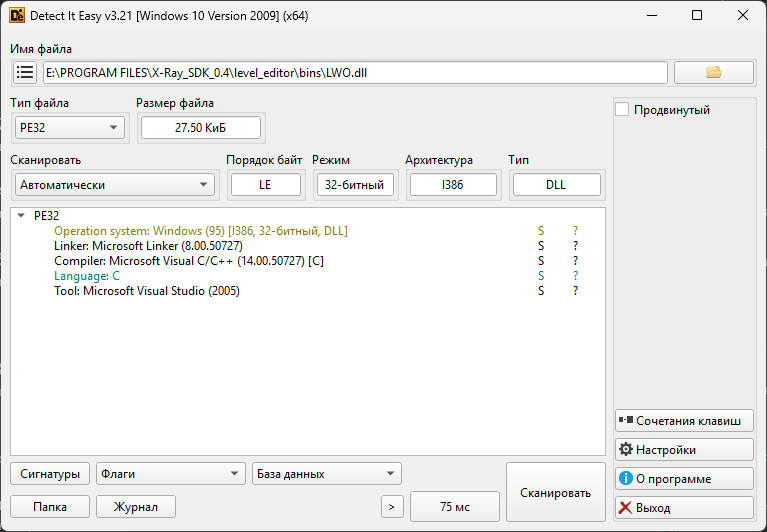Browse for file with folder icon button
Screen dimensions: 767x532
[714, 72]
